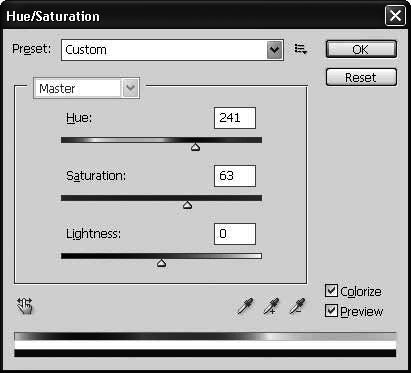Click the Lightness: label
This screenshot has width=411, height=373.
(x=93, y=234)
